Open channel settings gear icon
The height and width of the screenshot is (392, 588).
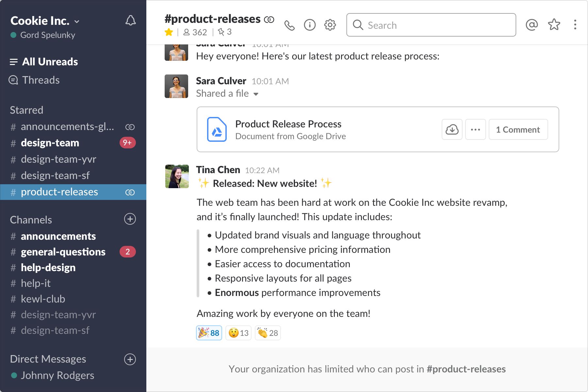point(330,25)
